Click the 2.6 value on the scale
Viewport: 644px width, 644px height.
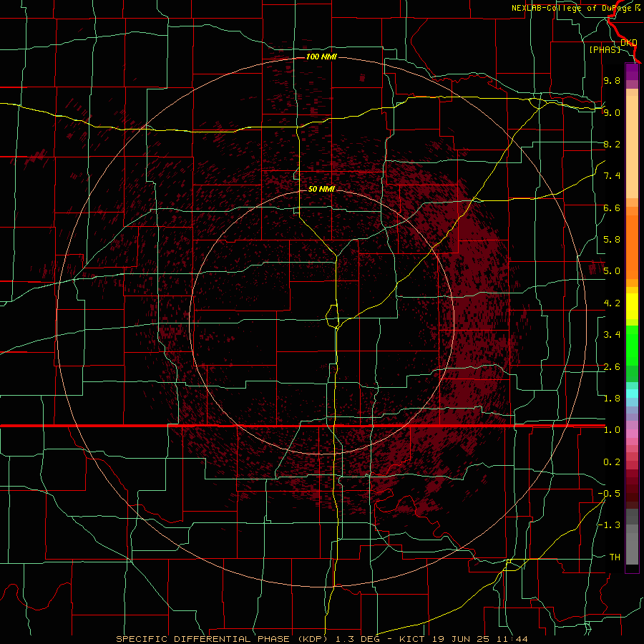(x=612, y=367)
